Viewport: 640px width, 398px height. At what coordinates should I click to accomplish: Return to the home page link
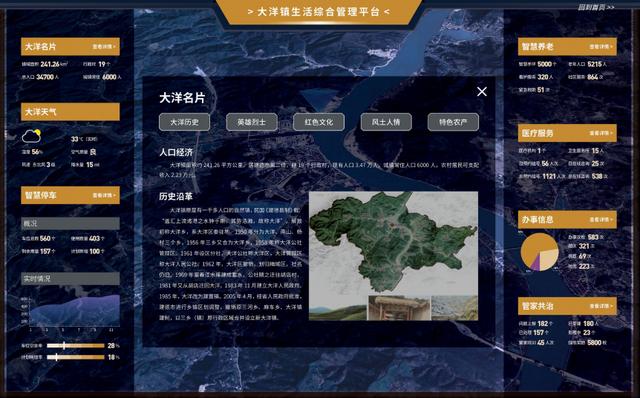point(596,7)
